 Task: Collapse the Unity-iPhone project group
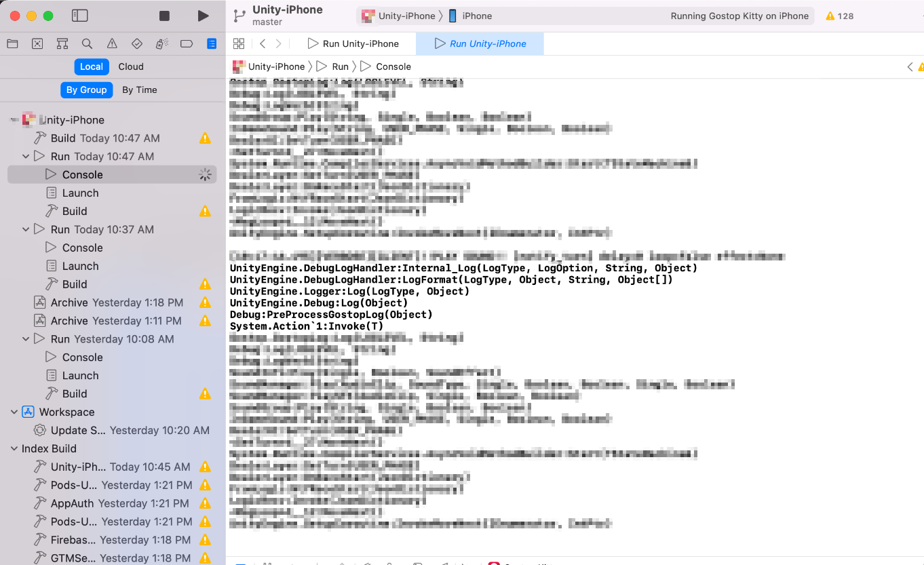click(14, 120)
